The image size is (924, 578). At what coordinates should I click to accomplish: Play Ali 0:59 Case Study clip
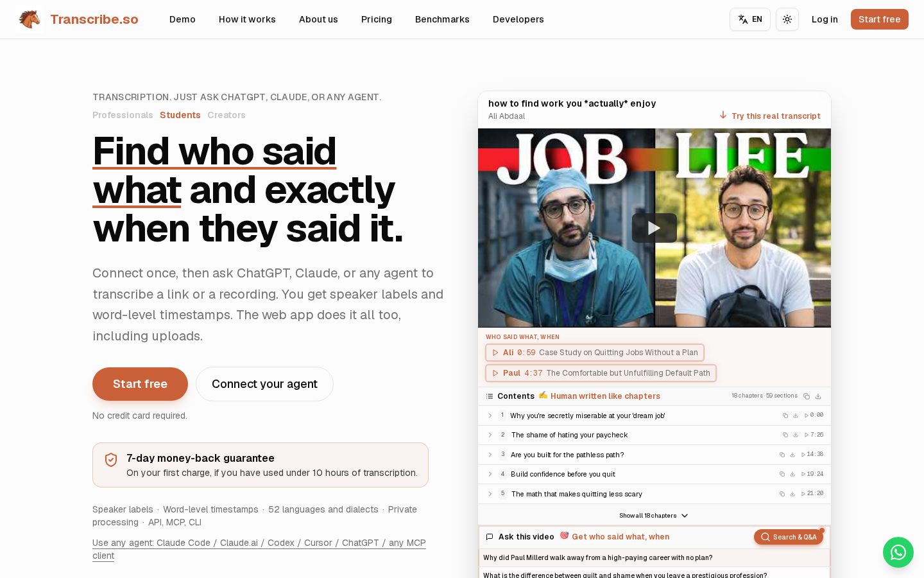coord(595,353)
